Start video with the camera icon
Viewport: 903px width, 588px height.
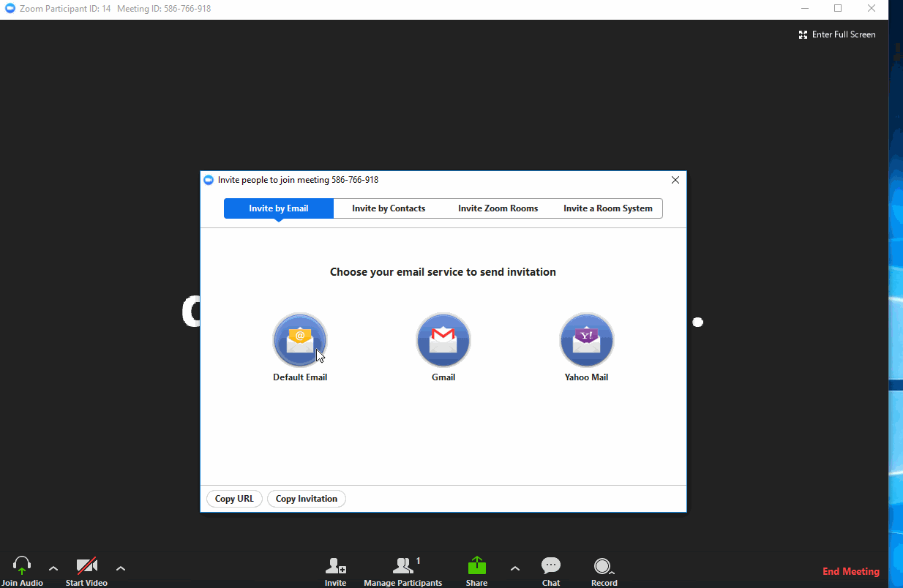(x=86, y=566)
